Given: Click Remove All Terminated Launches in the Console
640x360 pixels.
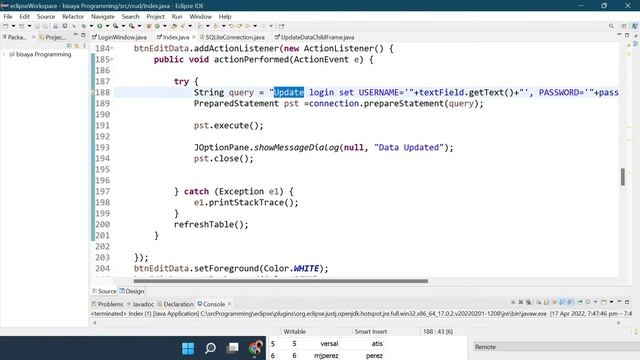Looking at the screenshot, I should pos(529,302).
